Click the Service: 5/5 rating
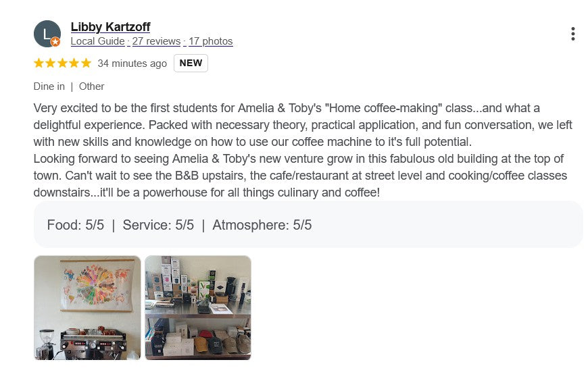588x383 pixels. click(x=158, y=225)
